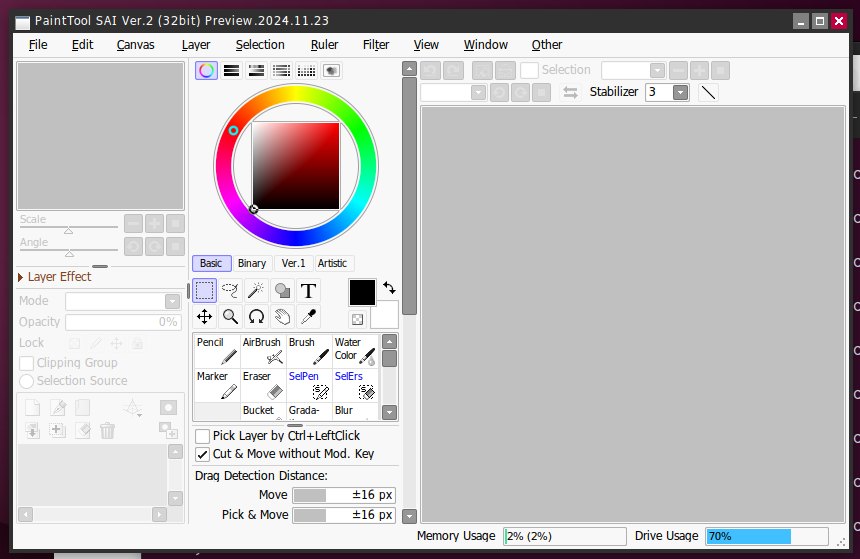Show the HSV slider panel icon

[256, 70]
